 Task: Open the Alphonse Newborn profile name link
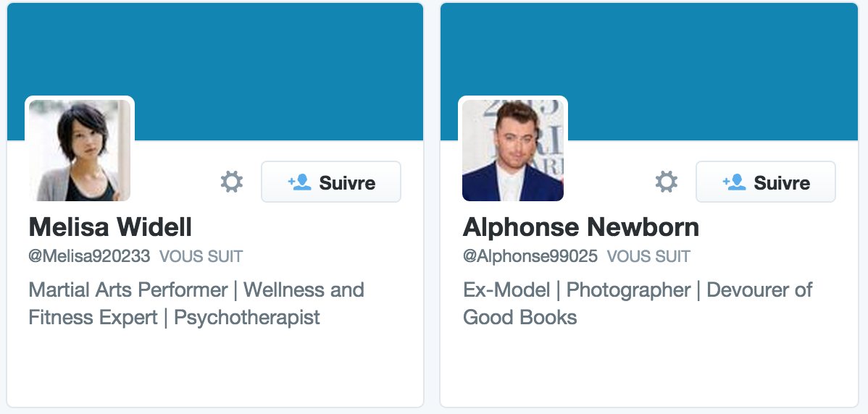point(580,227)
